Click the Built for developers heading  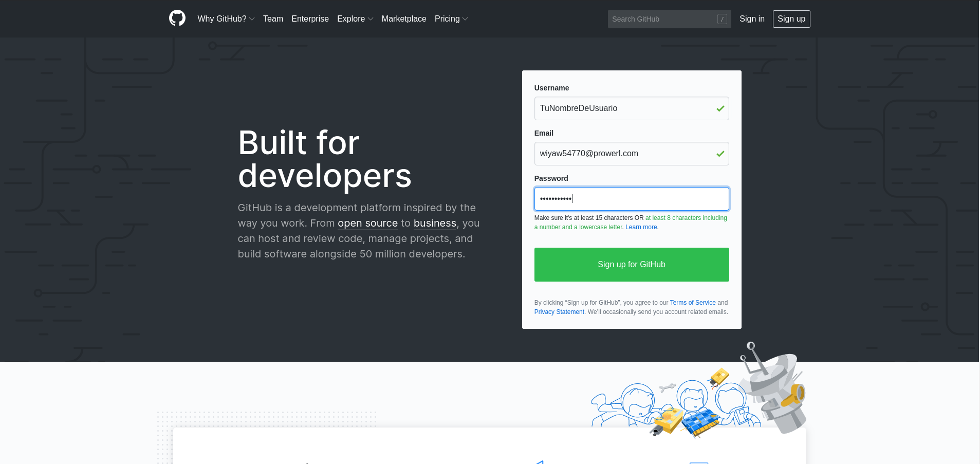click(325, 159)
